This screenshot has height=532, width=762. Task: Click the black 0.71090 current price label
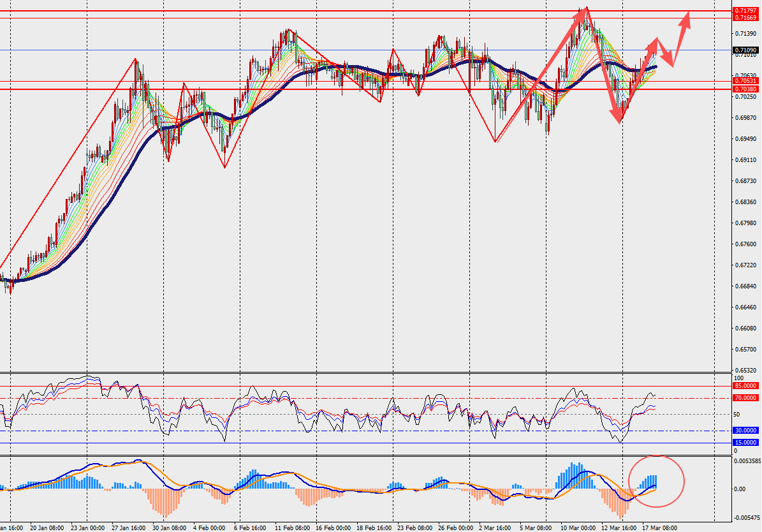(745, 50)
